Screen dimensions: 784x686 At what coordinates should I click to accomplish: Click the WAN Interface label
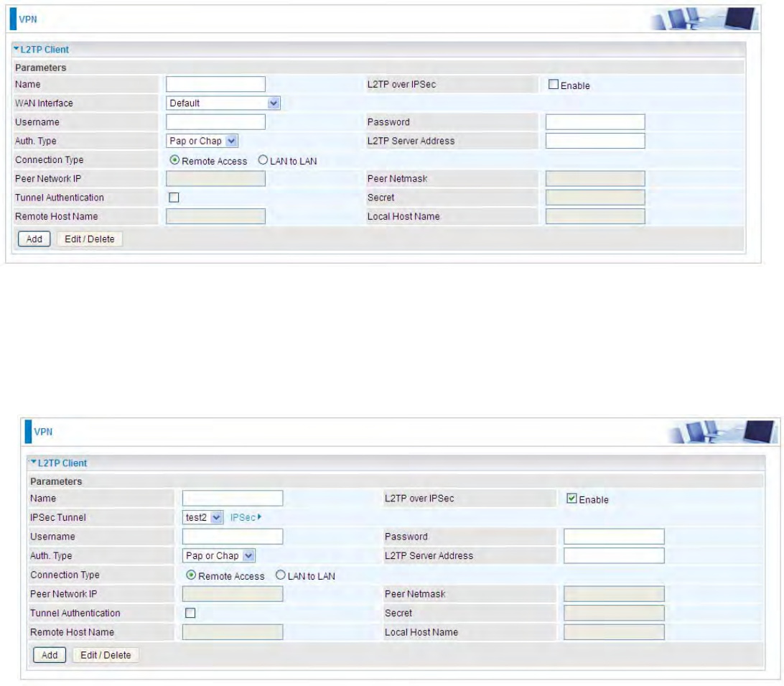click(x=44, y=103)
